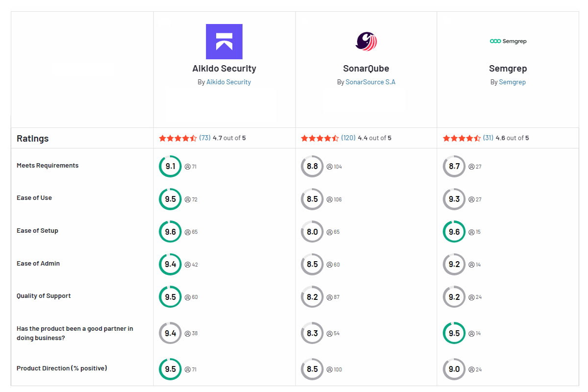
Task: Click Aikido Security's star rating icons
Action: [x=178, y=138]
